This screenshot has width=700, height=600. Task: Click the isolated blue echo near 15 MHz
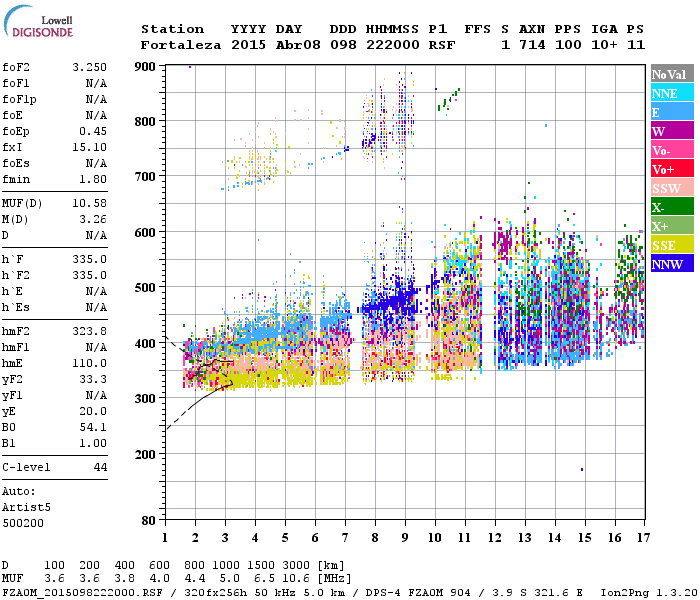pos(582,469)
